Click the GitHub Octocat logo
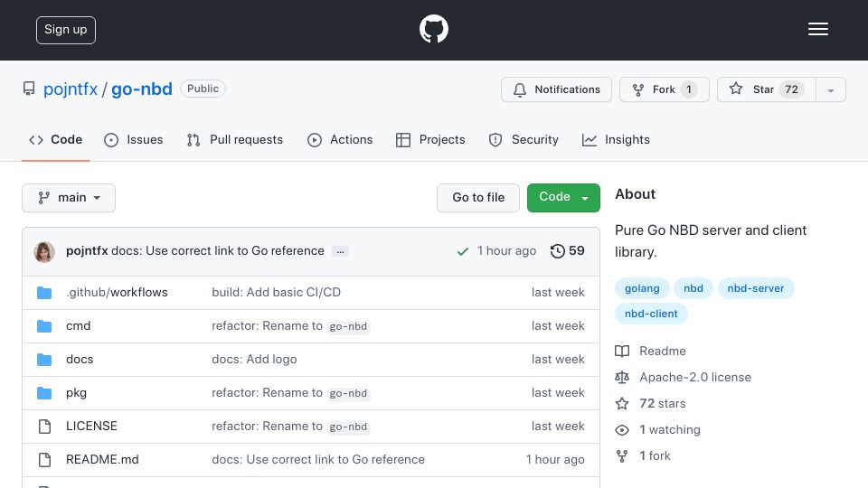 point(433,29)
